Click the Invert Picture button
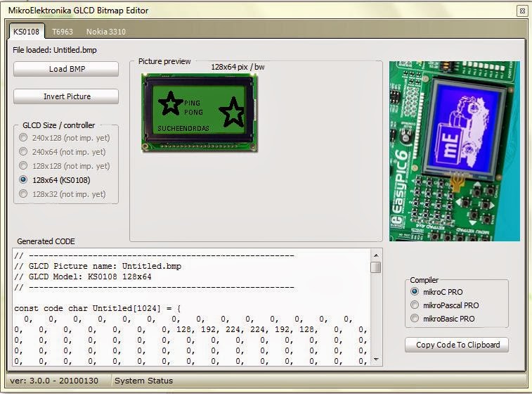Screen dimensions: 532x394 click(x=66, y=96)
